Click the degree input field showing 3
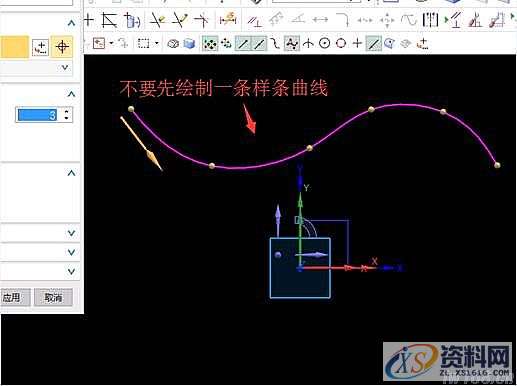 pyautogui.click(x=38, y=115)
